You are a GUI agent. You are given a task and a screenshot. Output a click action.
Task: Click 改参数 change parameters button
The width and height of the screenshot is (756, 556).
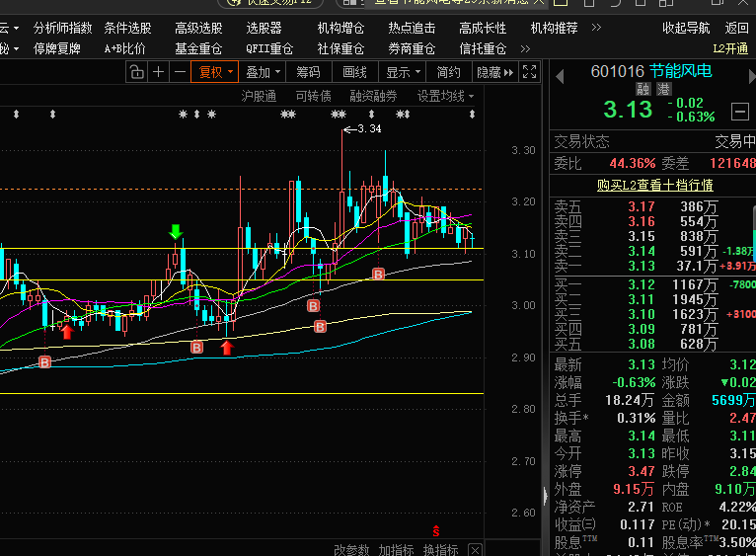coord(351,550)
